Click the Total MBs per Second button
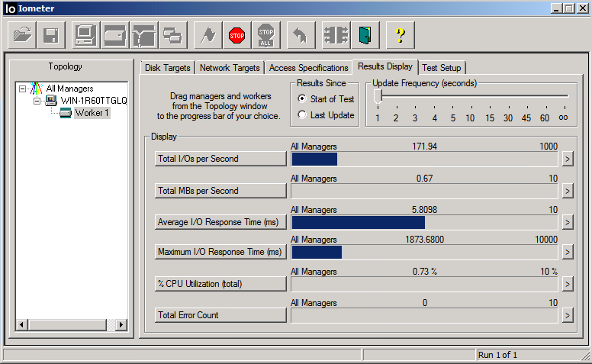This screenshot has width=592, height=364. point(220,191)
